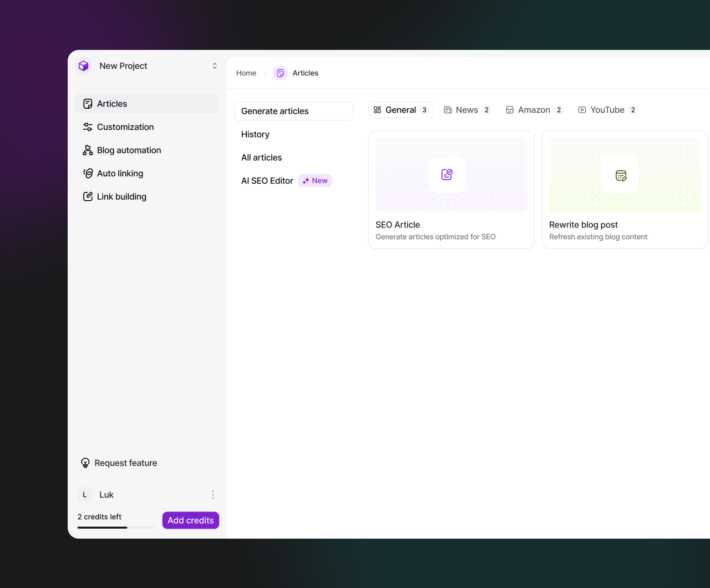Click the Link building icon

click(88, 197)
